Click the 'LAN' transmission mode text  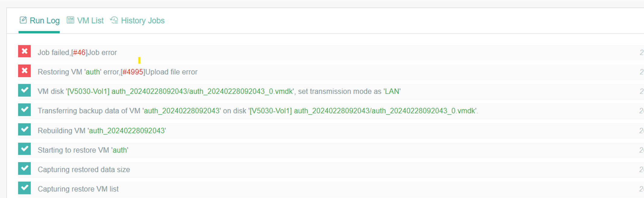392,91
